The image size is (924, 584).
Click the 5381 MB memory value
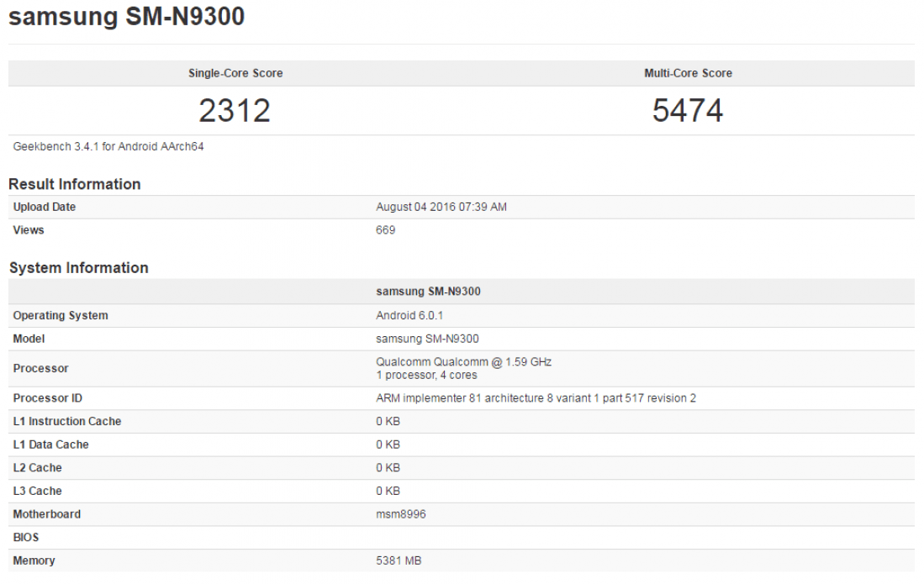pyautogui.click(x=399, y=560)
